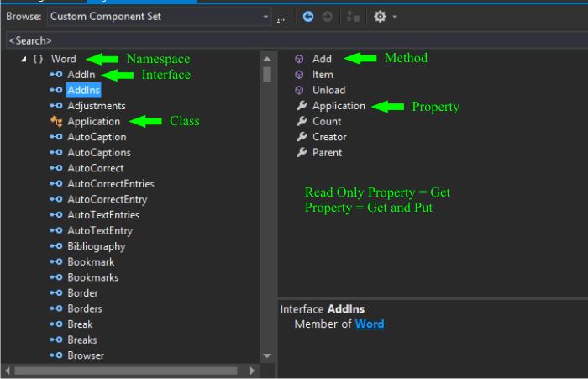Click the horizontal scroll left arrow
Image resolution: width=588 pixels, height=379 pixels.
[7, 371]
